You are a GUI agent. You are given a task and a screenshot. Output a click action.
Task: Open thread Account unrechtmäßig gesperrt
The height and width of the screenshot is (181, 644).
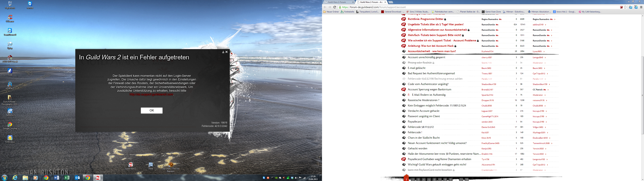[x=426, y=57]
